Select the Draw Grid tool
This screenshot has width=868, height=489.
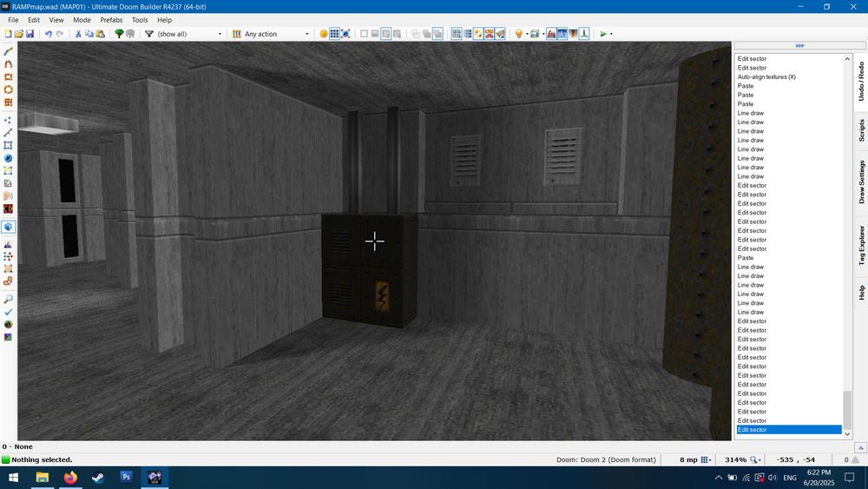click(x=8, y=102)
